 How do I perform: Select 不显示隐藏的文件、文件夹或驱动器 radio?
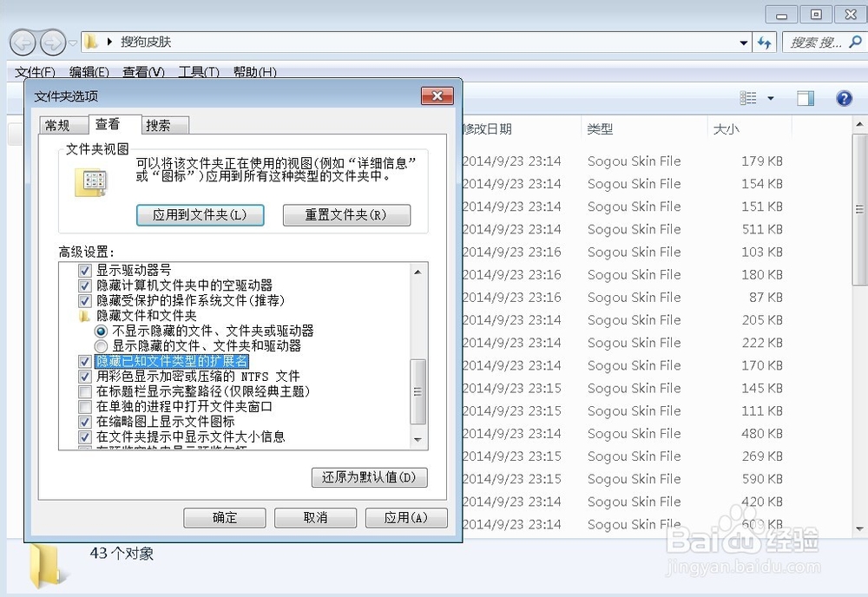(x=101, y=331)
